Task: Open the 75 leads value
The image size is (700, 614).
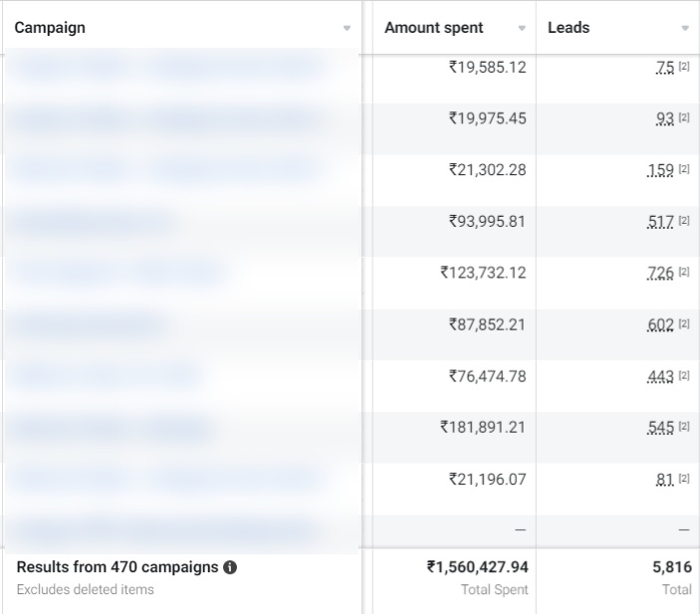Action: [665, 68]
